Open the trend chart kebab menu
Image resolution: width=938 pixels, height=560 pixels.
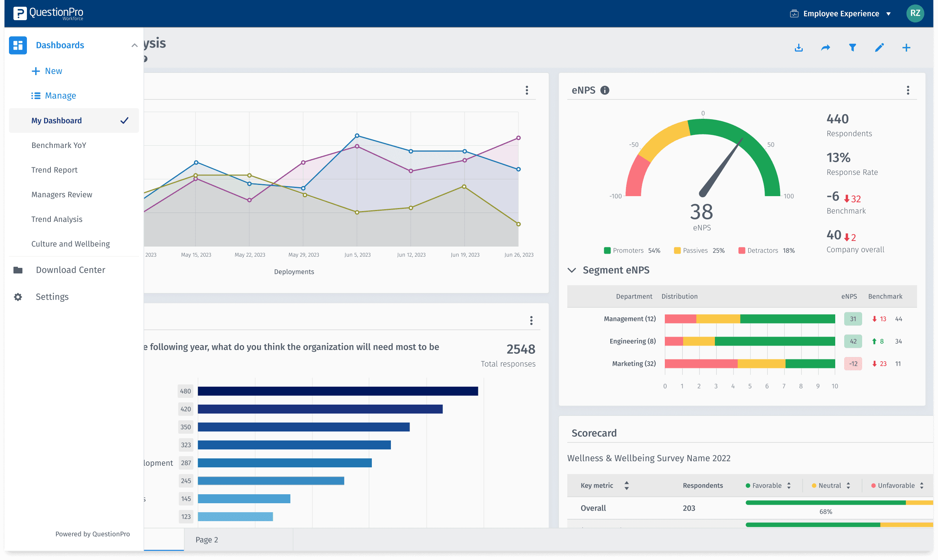[527, 90]
